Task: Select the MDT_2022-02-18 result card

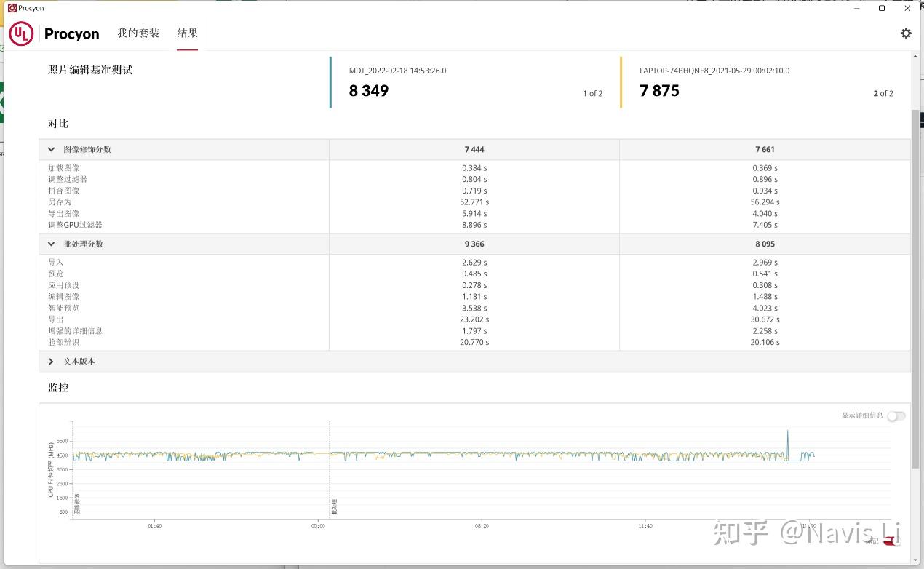Action: 474,82
